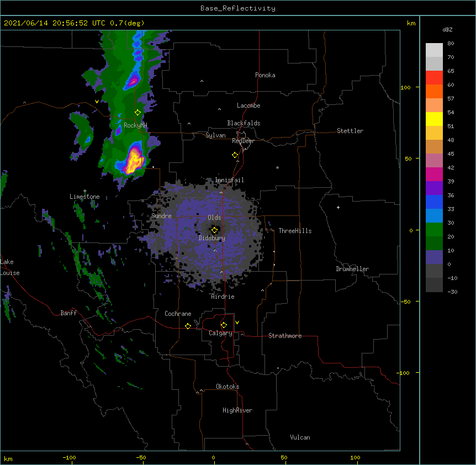Image resolution: width=476 pixels, height=465 pixels.
Task: Click the Ponoka city label
Action: click(x=265, y=75)
